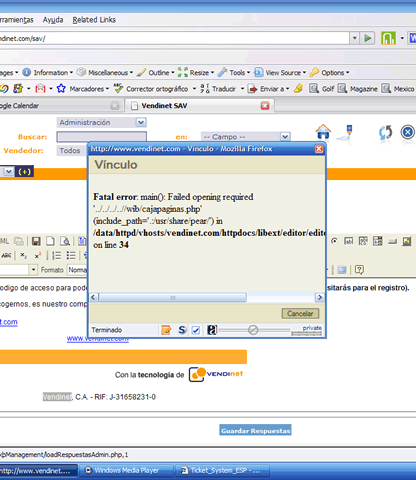Toggle the checkmark box in the popup status bar
This screenshot has height=480, width=416.
(x=196, y=330)
